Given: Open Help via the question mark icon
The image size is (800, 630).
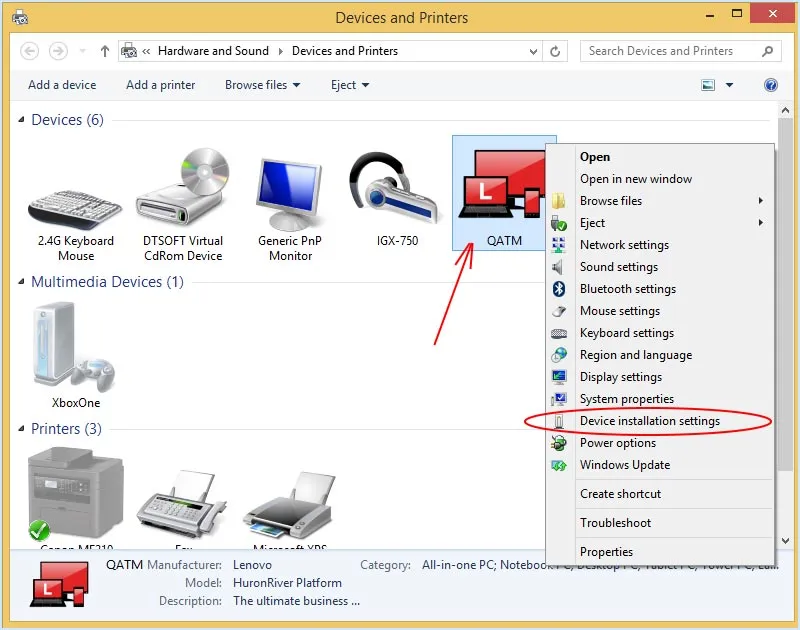Looking at the screenshot, I should click(770, 85).
